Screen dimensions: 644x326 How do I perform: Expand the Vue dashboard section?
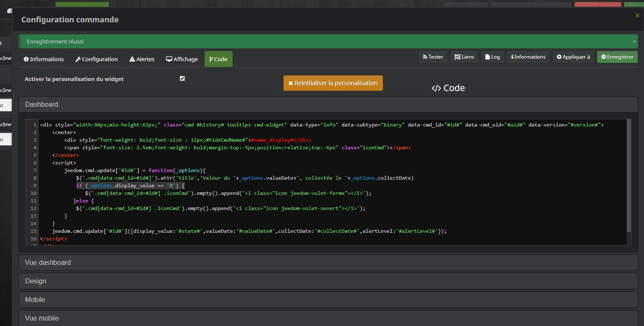[328, 262]
